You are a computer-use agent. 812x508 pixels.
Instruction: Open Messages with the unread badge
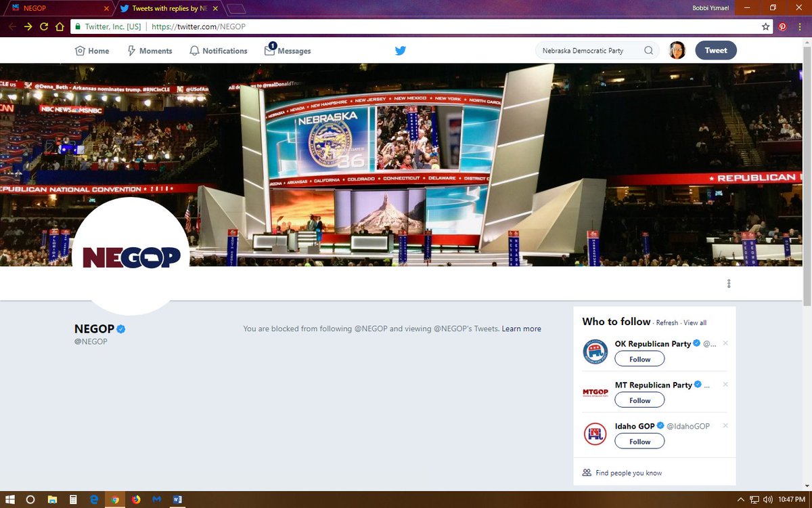coord(288,50)
